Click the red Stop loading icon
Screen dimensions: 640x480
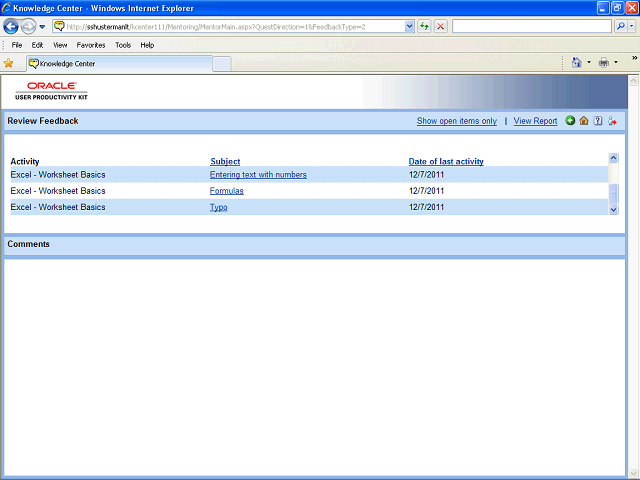point(440,27)
